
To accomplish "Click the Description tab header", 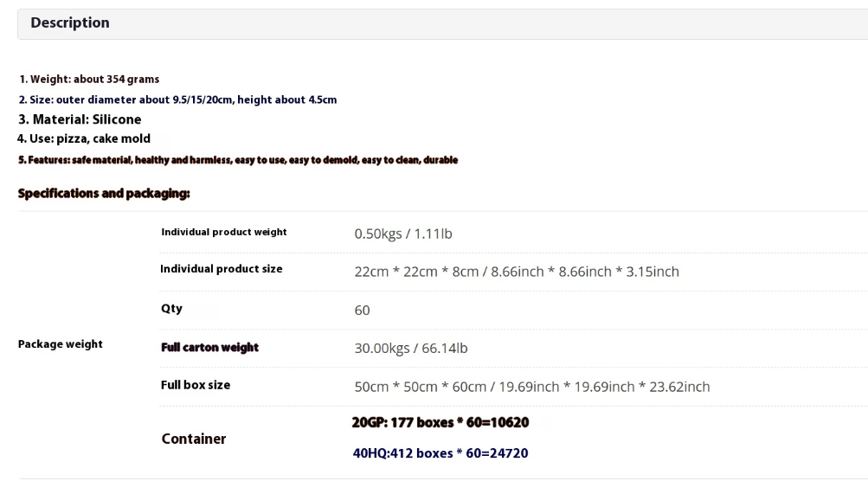I will 70,22.
